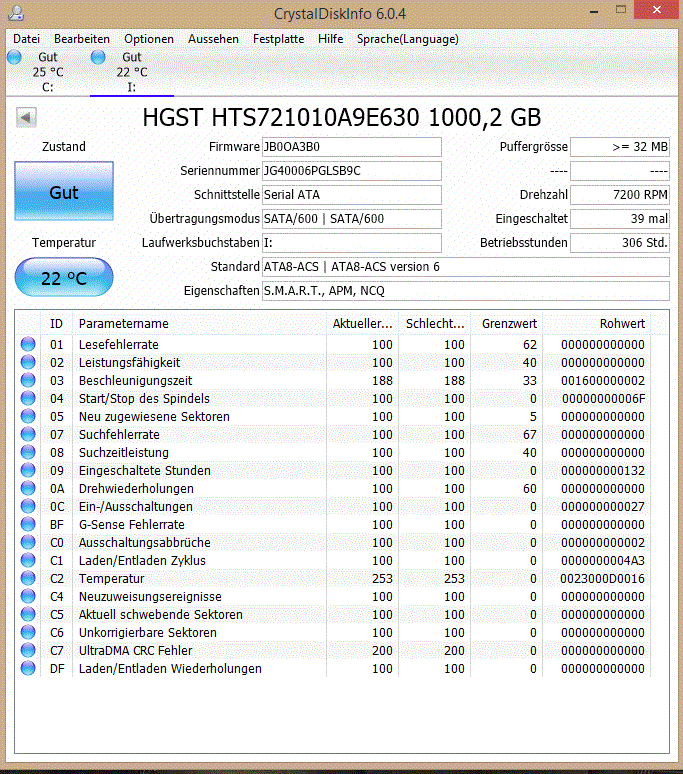Click the Puffergrösse value >= 32 MB
683x774 pixels.
620,147
